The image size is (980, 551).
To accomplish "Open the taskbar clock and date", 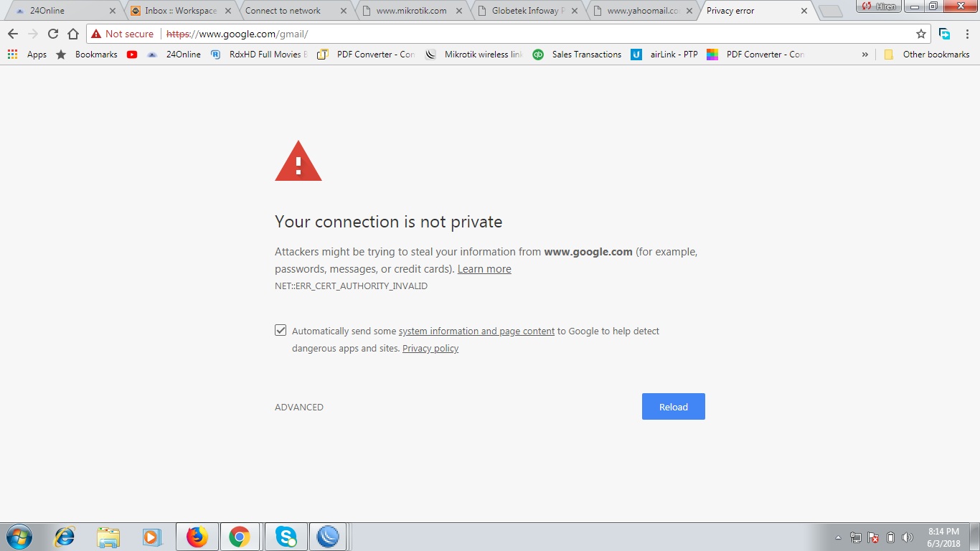I will [943, 537].
